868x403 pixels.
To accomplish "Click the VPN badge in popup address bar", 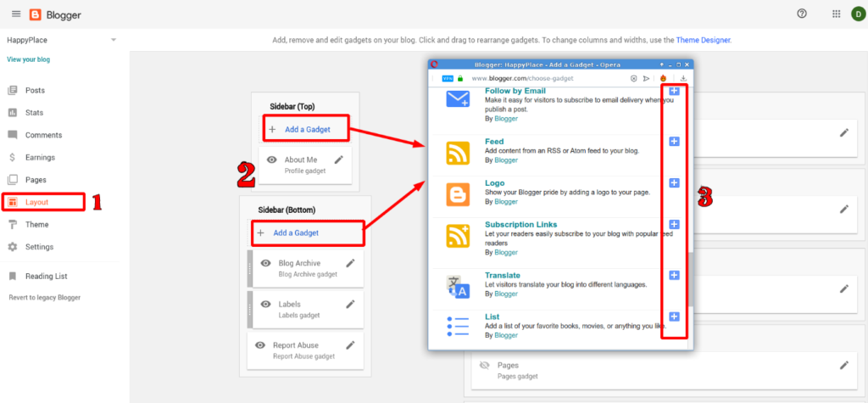I will (x=448, y=78).
